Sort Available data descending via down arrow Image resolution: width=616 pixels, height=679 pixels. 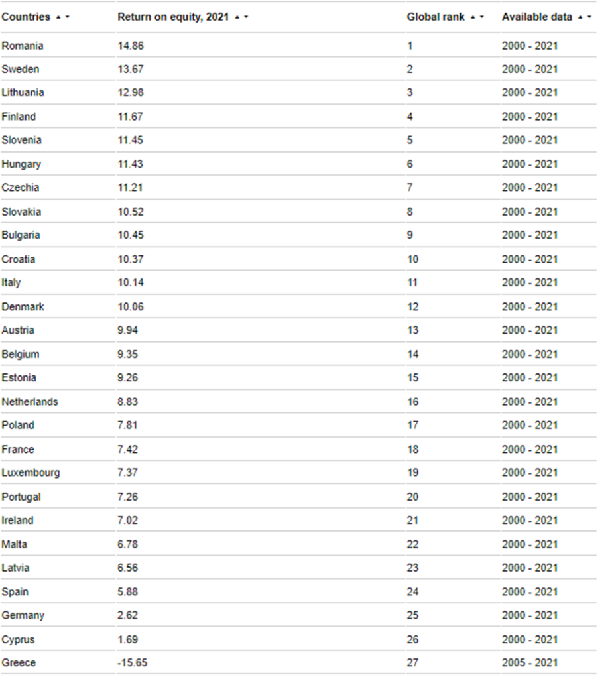coord(589,17)
